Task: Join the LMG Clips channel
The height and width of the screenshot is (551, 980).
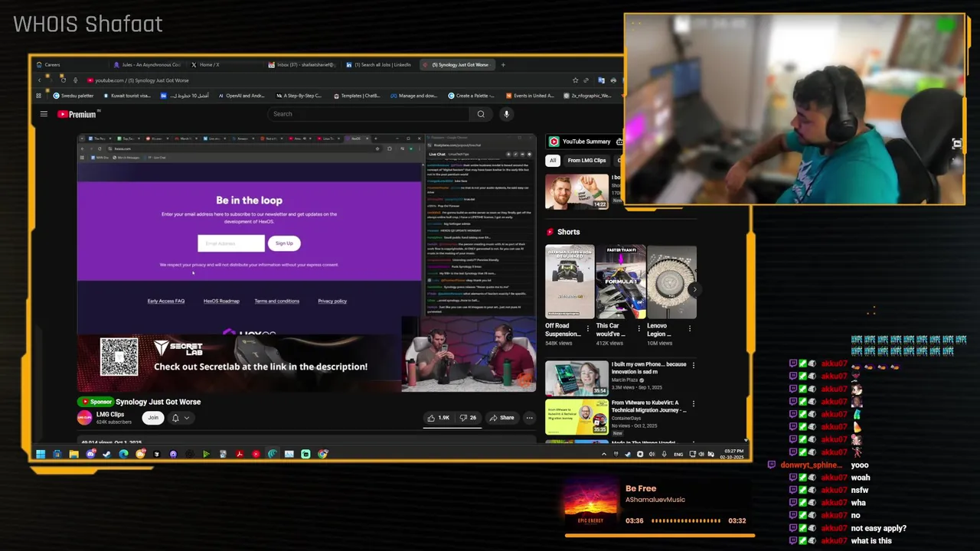Action: tap(153, 418)
